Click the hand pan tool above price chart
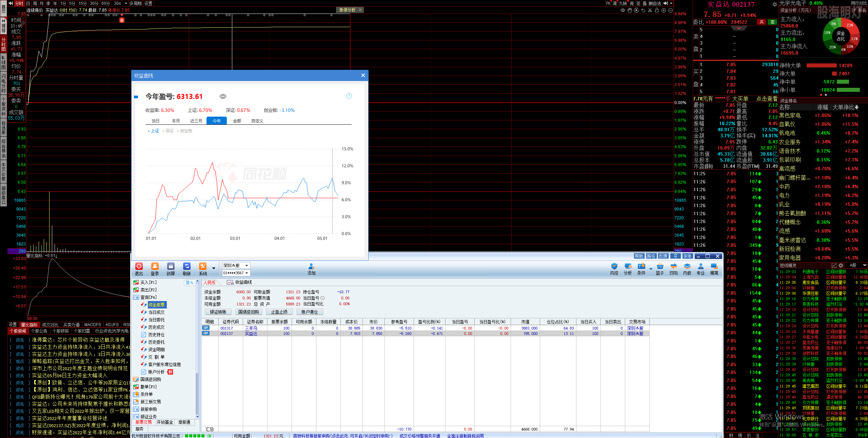The image size is (868, 438). (630, 10)
